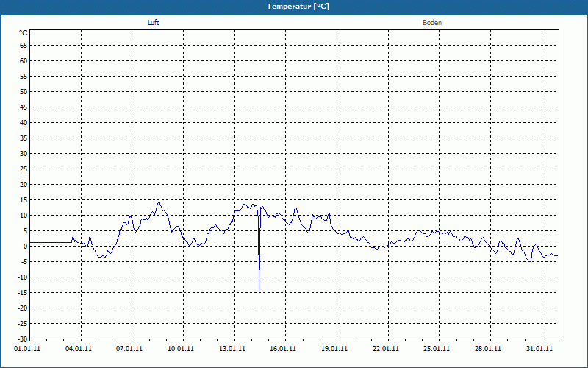Click the 65 value on temperature axis
588x368 pixels.
pos(24,46)
